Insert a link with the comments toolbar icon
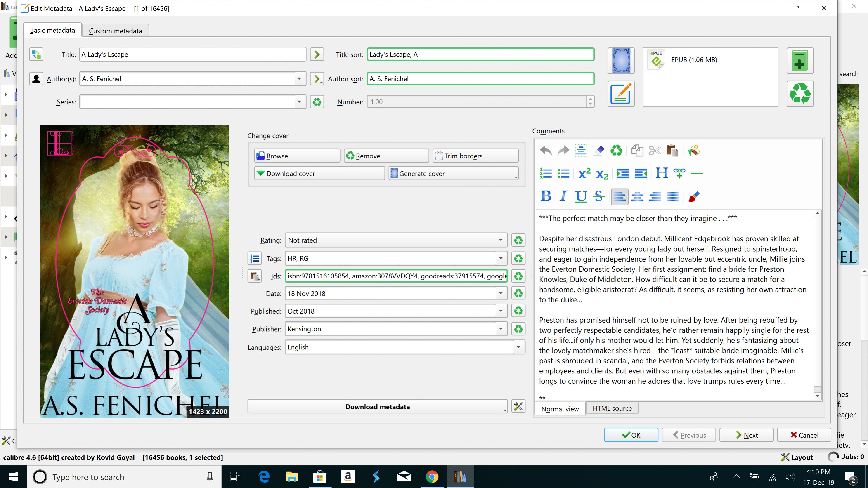 tap(679, 173)
